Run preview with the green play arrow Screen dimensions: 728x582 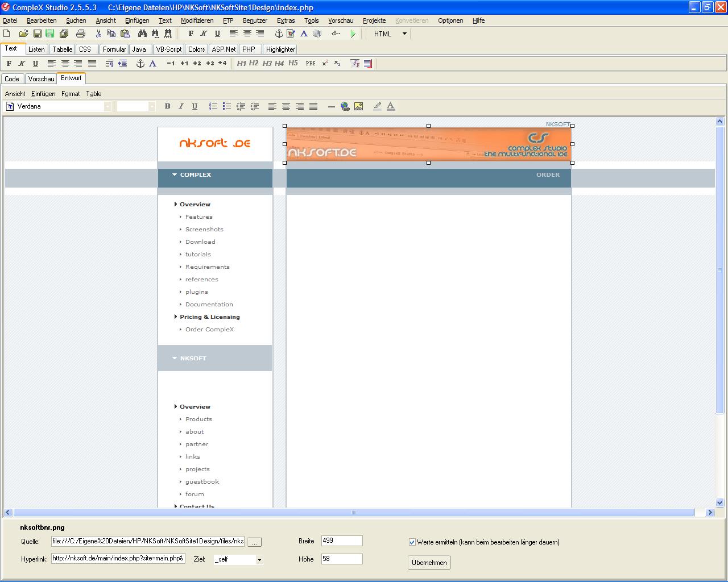(353, 34)
